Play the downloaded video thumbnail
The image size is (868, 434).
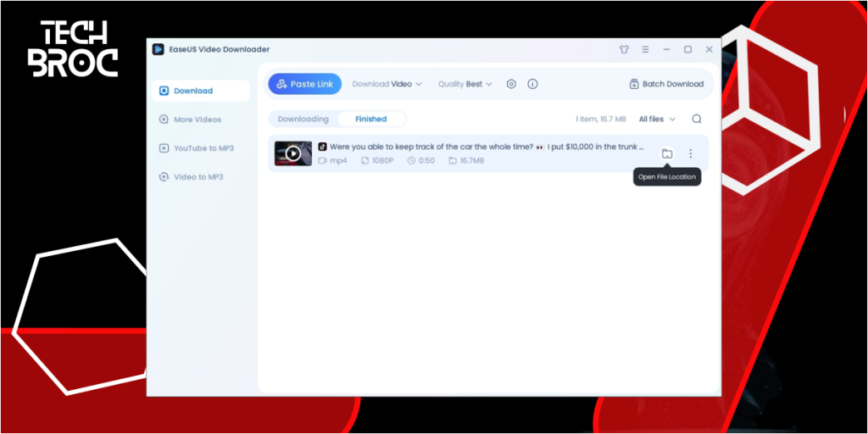(x=293, y=153)
